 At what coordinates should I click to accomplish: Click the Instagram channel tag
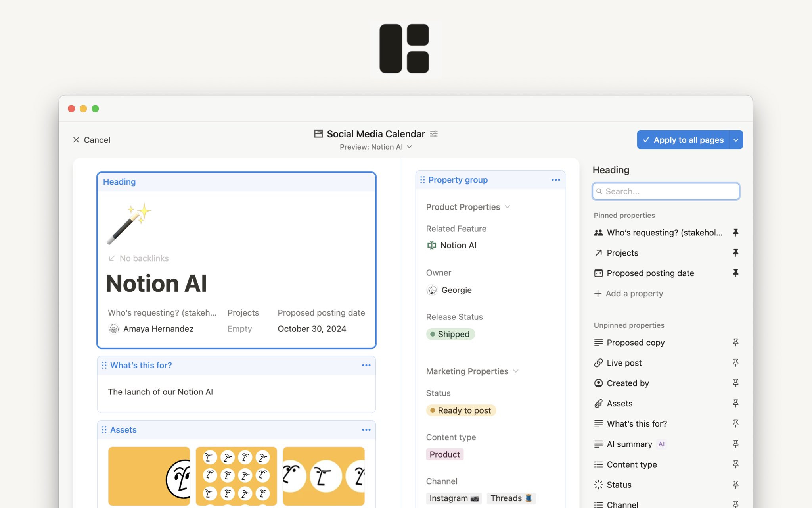(454, 498)
